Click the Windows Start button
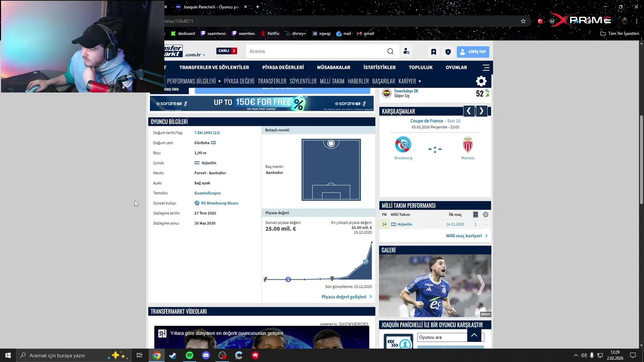Viewport: 644px width, 362px height. pos(8,355)
